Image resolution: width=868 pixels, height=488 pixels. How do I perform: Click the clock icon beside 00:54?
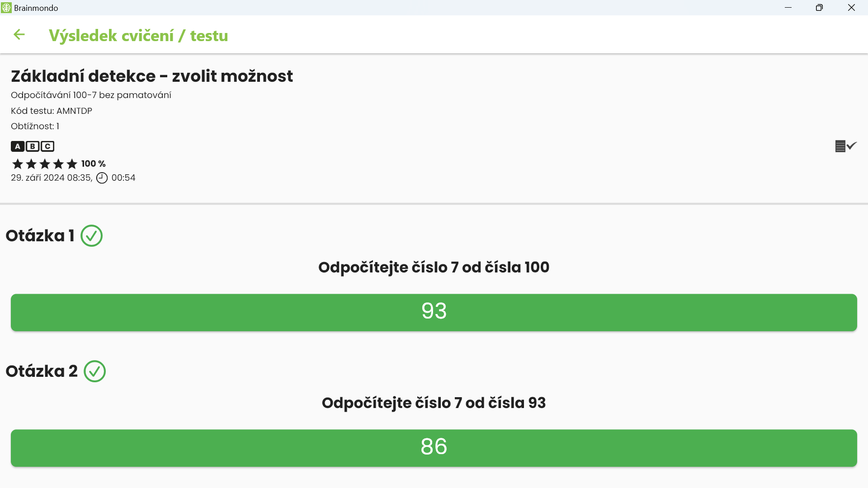coord(102,178)
